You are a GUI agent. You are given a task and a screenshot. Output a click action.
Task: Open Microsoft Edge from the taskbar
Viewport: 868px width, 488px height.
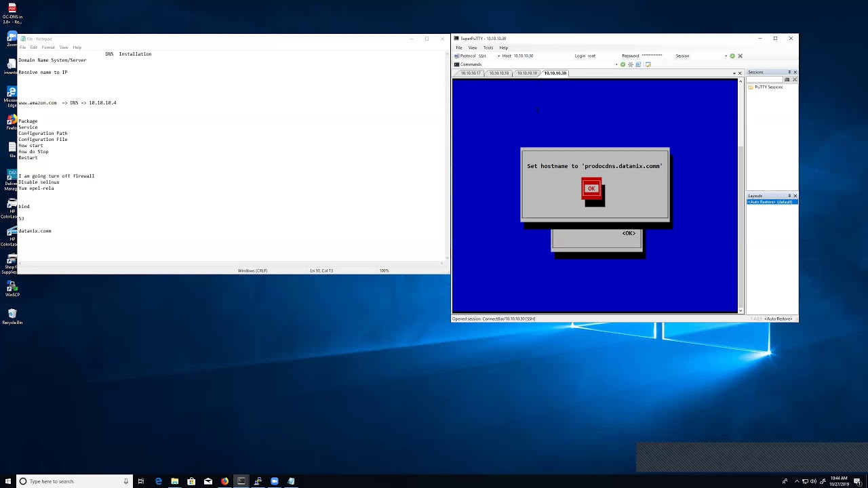(159, 481)
